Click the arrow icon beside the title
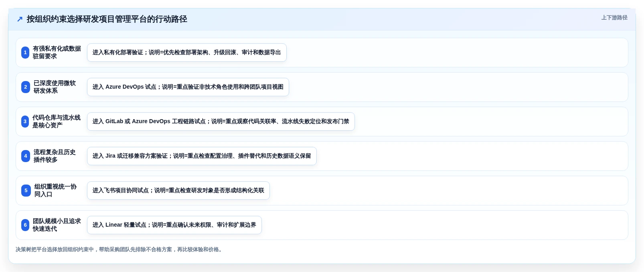The image size is (644, 272). click(20, 19)
